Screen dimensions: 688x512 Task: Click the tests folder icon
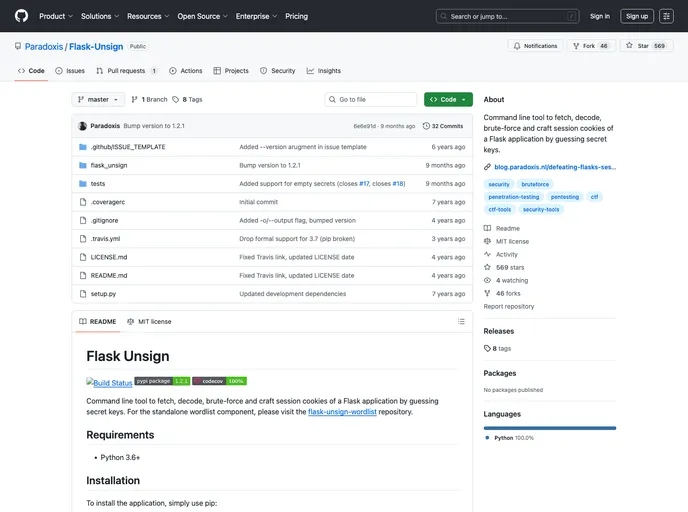[x=82, y=184]
